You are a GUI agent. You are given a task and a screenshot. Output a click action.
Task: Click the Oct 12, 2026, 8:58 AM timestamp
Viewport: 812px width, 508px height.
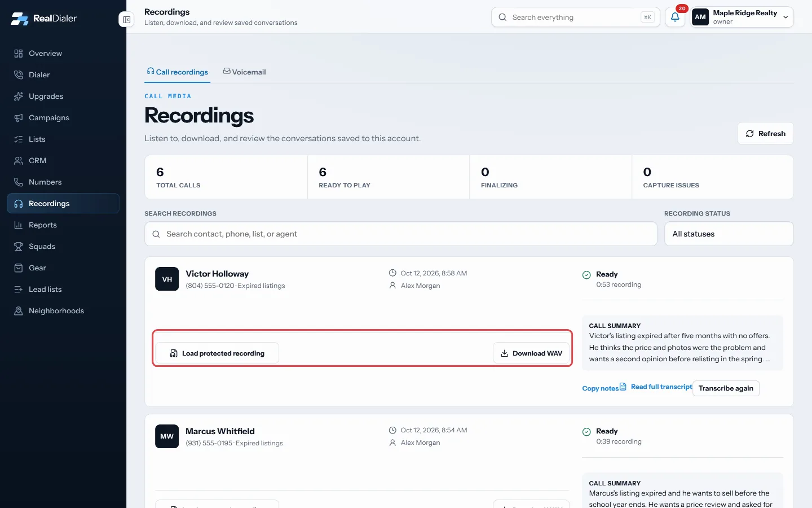pos(434,273)
